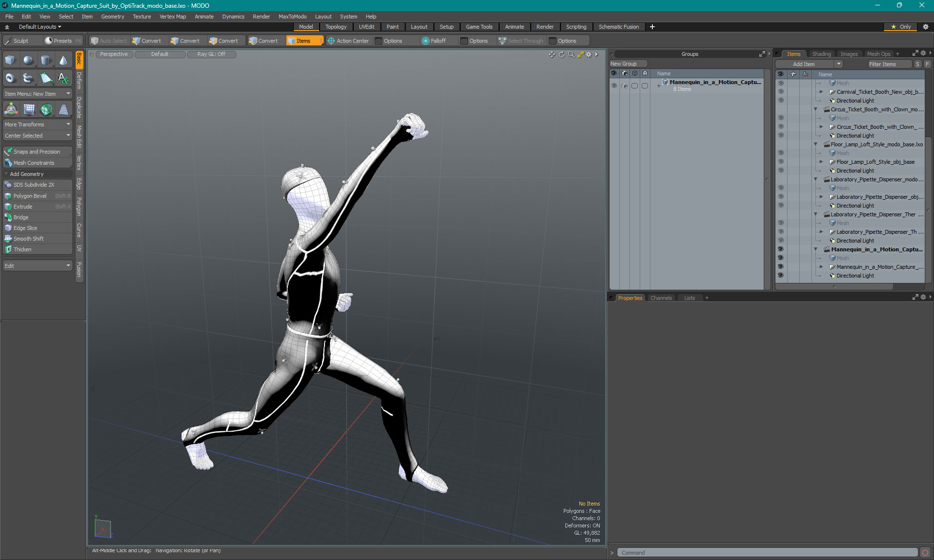Click the Thicken tool
This screenshot has width=934, height=560.
pos(22,249)
